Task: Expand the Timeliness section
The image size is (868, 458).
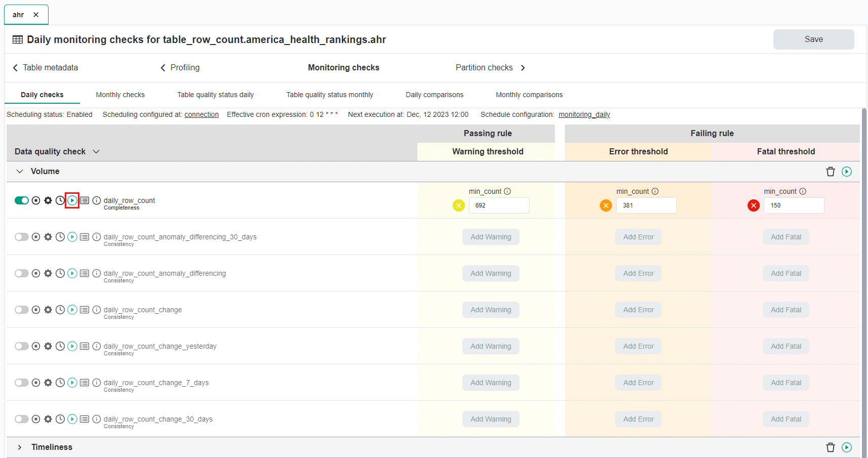Action: [x=20, y=447]
